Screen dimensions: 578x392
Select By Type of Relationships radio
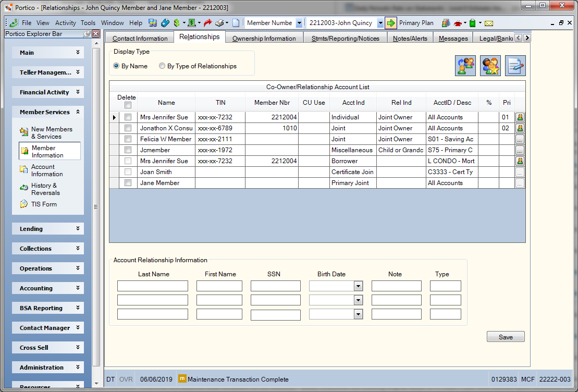point(162,66)
